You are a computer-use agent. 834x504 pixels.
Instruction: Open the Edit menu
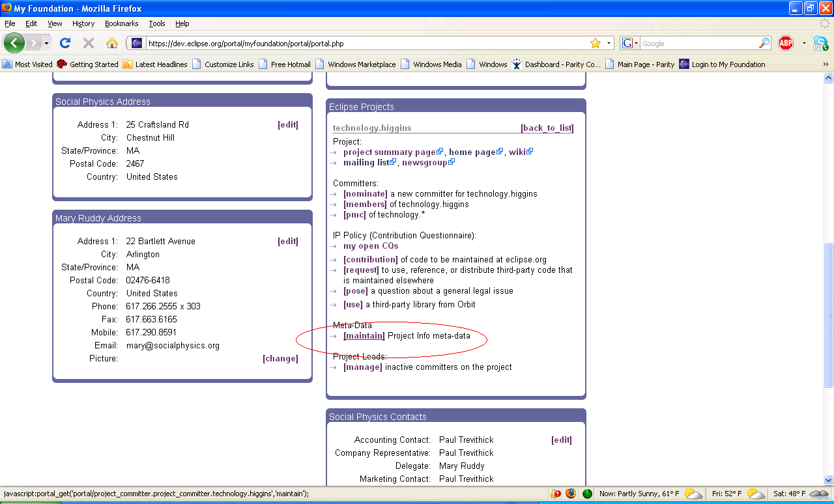tap(31, 23)
